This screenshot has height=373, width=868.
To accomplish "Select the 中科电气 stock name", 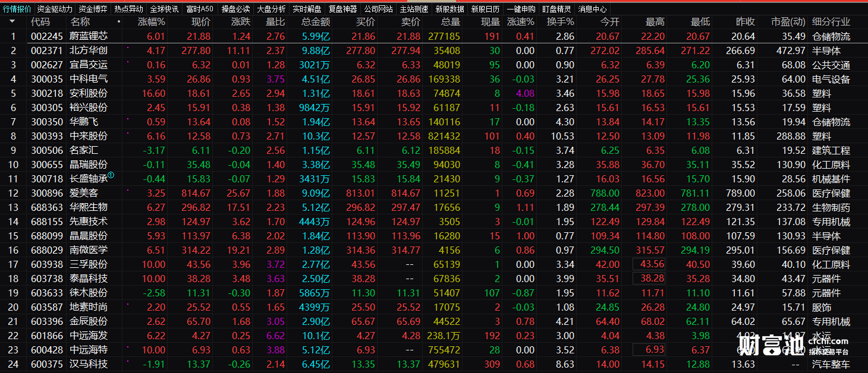I will point(89,79).
